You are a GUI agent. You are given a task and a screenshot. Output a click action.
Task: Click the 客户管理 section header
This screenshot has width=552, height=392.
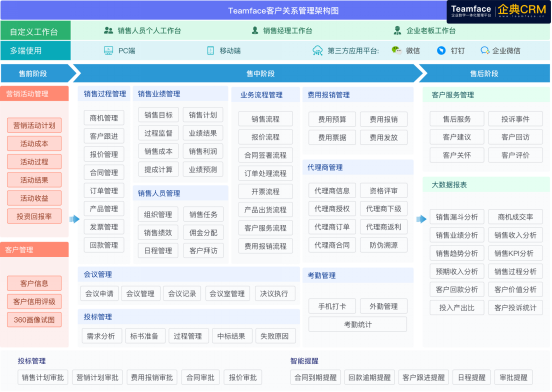(x=34, y=250)
